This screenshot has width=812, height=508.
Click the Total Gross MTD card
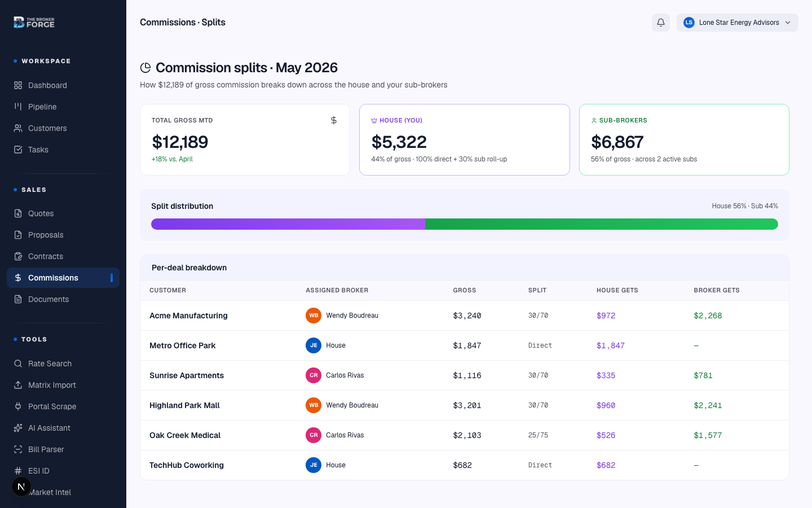coord(245,139)
